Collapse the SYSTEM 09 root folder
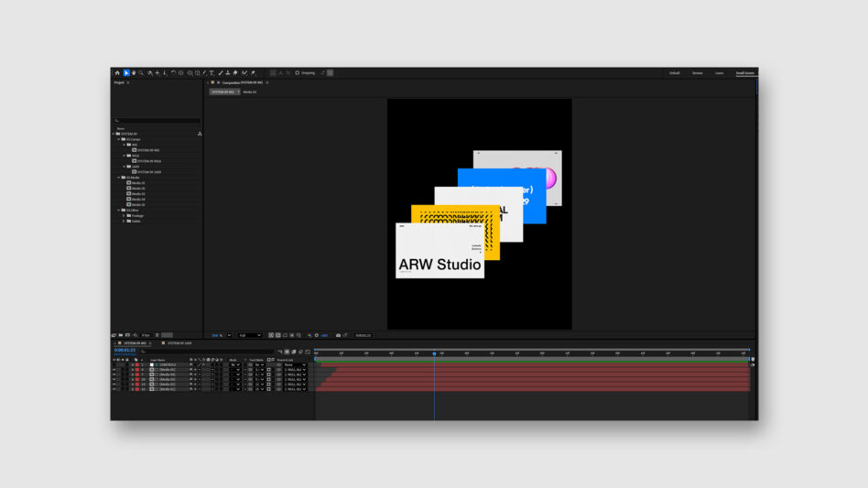 [114, 134]
